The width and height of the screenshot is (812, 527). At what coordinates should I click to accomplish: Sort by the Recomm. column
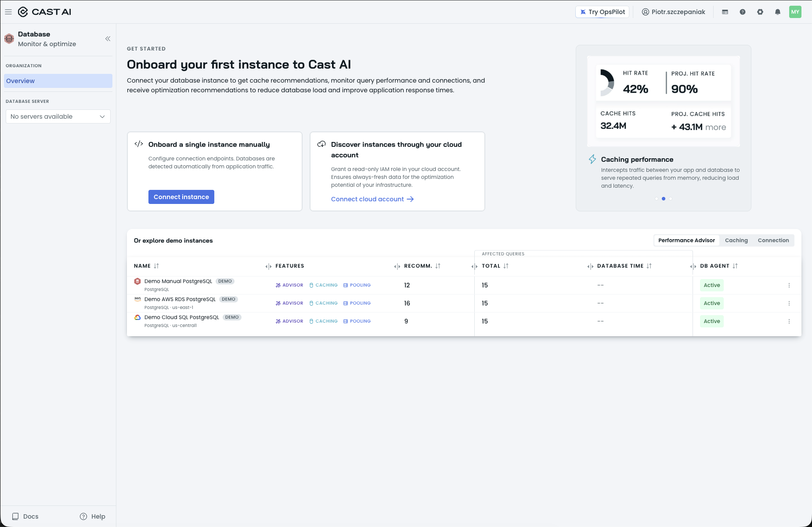[438, 266]
